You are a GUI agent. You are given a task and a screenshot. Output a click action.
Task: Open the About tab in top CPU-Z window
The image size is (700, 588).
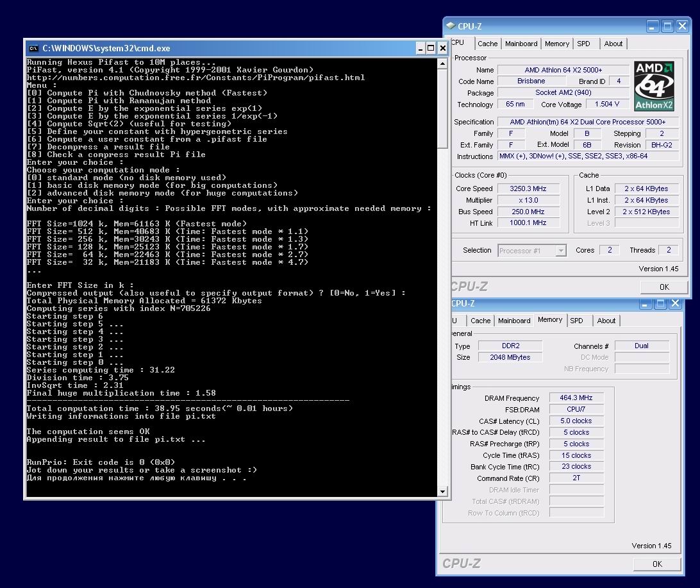tap(613, 44)
